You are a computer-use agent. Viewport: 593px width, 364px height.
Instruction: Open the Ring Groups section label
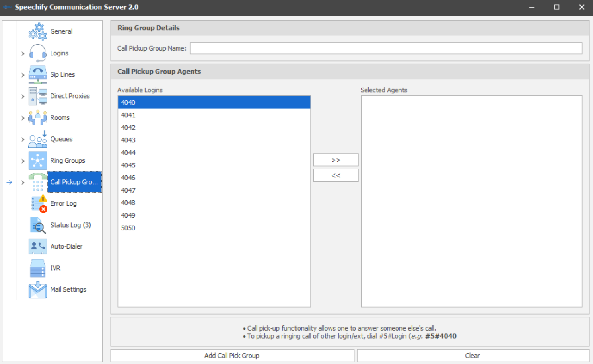[68, 160]
